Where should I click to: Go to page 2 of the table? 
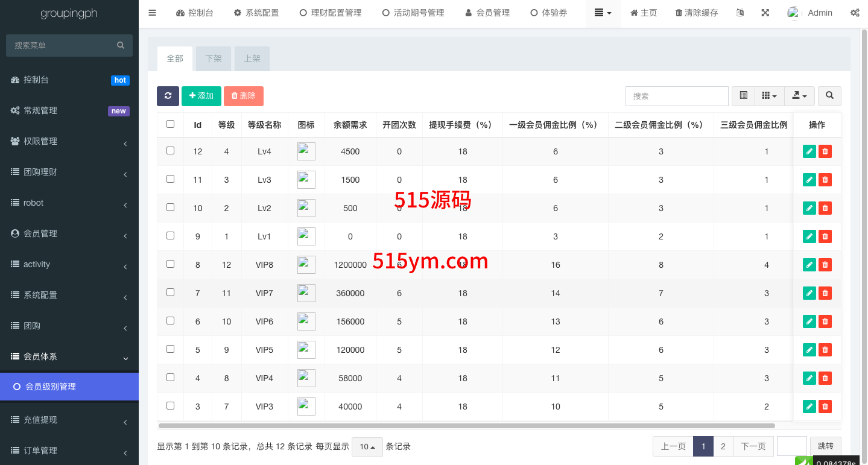click(x=723, y=446)
